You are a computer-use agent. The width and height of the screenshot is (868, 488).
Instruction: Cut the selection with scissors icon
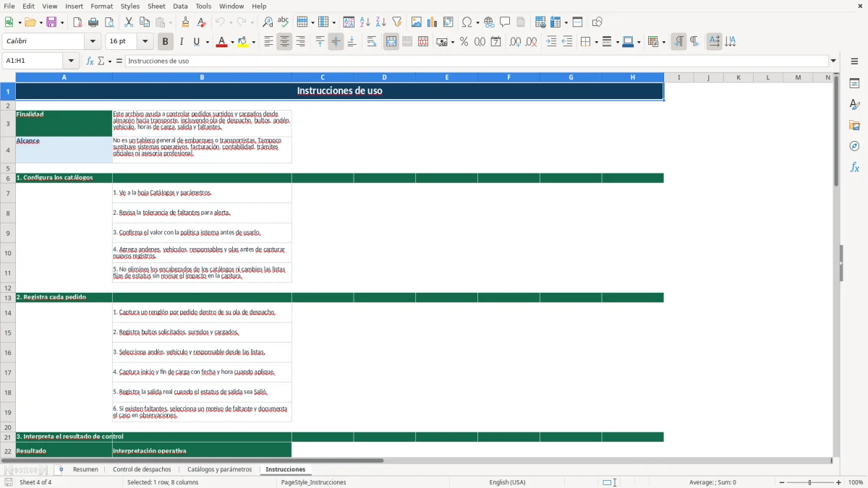point(129,22)
